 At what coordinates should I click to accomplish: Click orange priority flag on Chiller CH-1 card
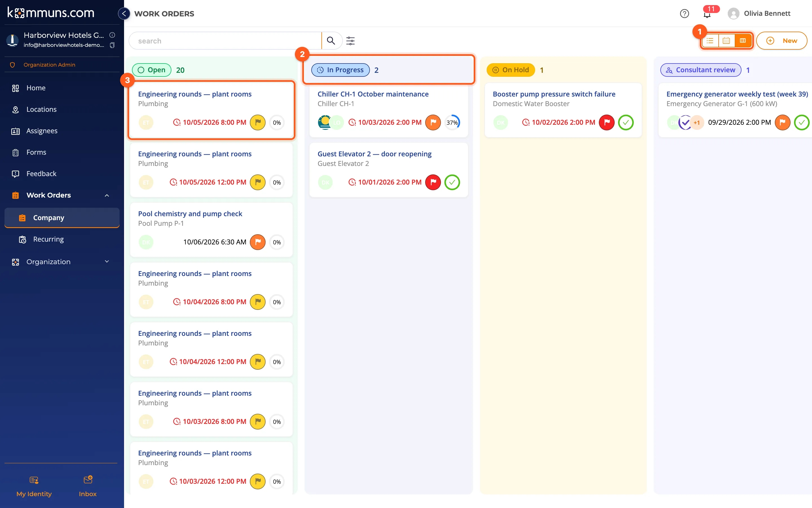(433, 122)
